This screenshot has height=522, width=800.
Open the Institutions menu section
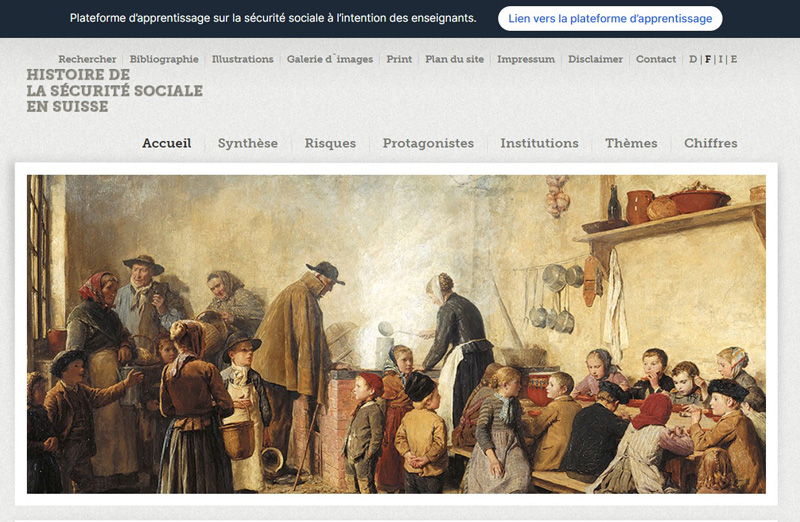click(x=539, y=143)
